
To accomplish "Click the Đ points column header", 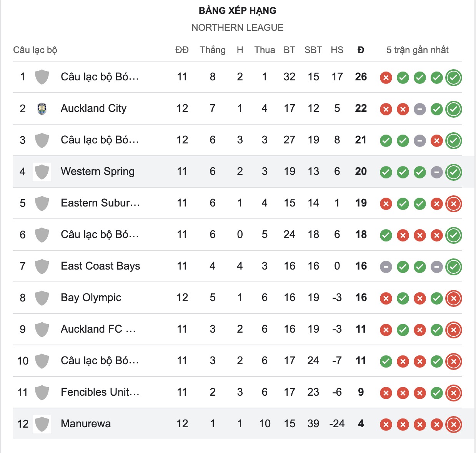I will point(361,50).
